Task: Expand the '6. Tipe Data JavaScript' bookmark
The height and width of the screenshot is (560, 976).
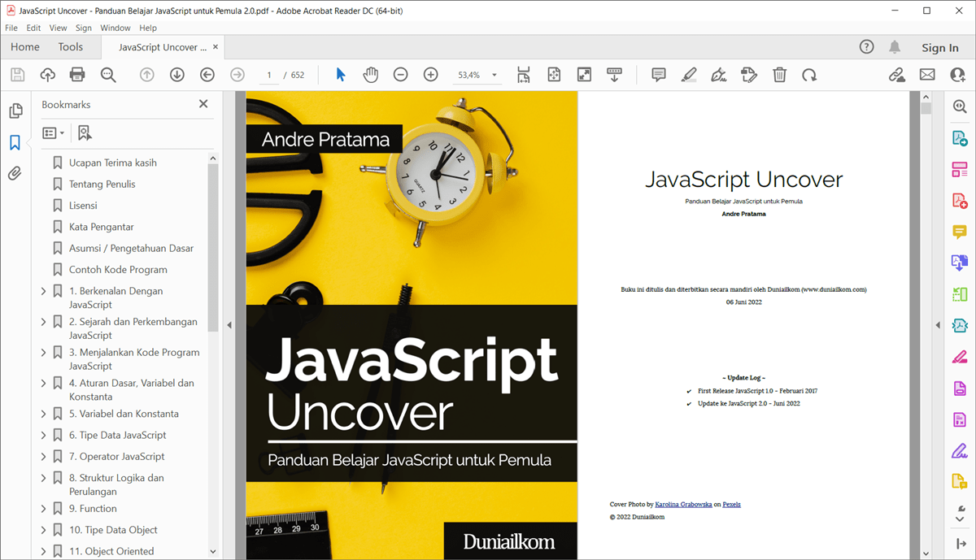Action: coord(44,435)
